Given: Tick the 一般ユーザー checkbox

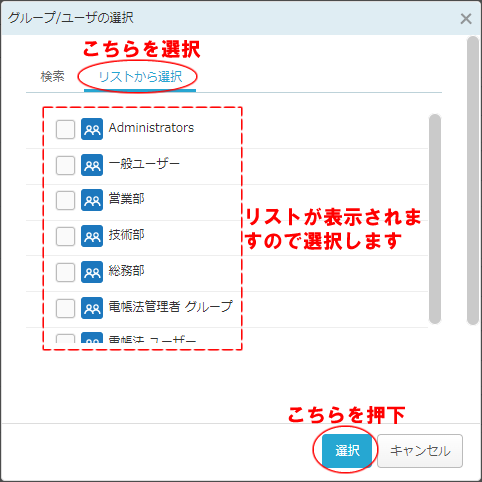Looking at the screenshot, I should point(65,165).
